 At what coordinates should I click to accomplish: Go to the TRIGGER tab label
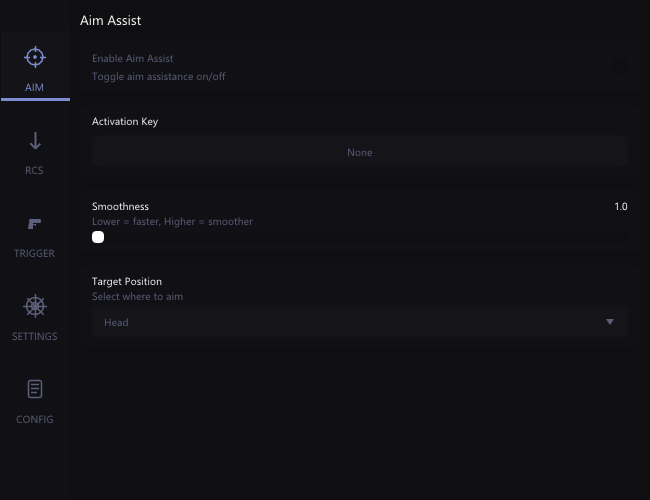coord(34,253)
